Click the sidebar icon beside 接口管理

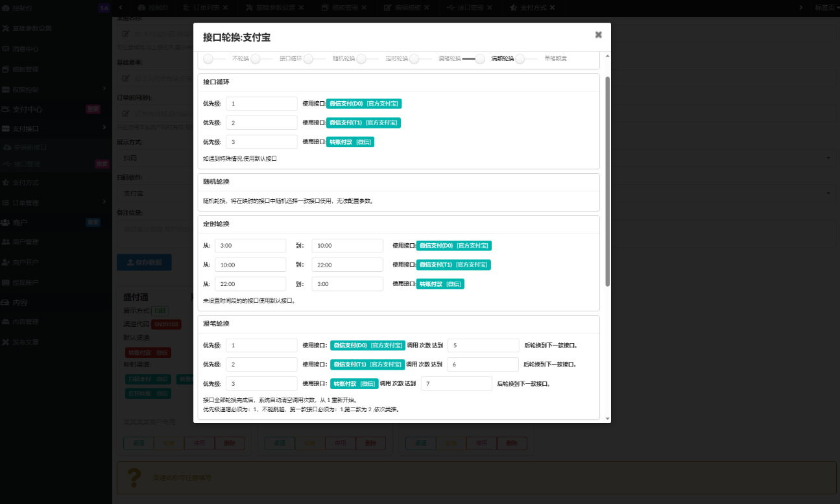(6, 164)
